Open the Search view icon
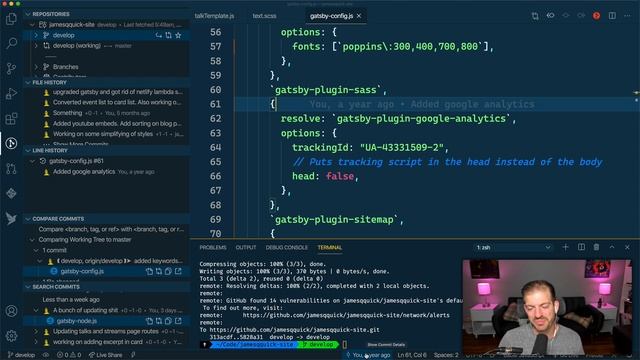 click(11, 43)
